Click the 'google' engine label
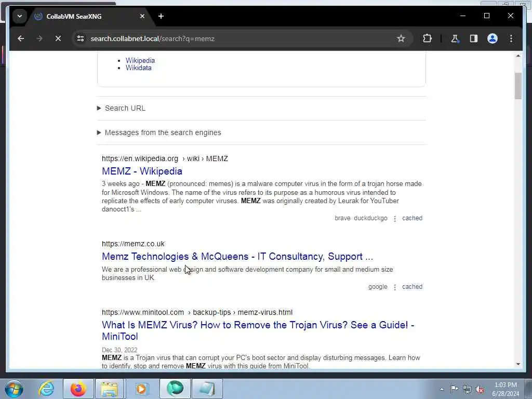The image size is (532, 399). [x=378, y=287]
